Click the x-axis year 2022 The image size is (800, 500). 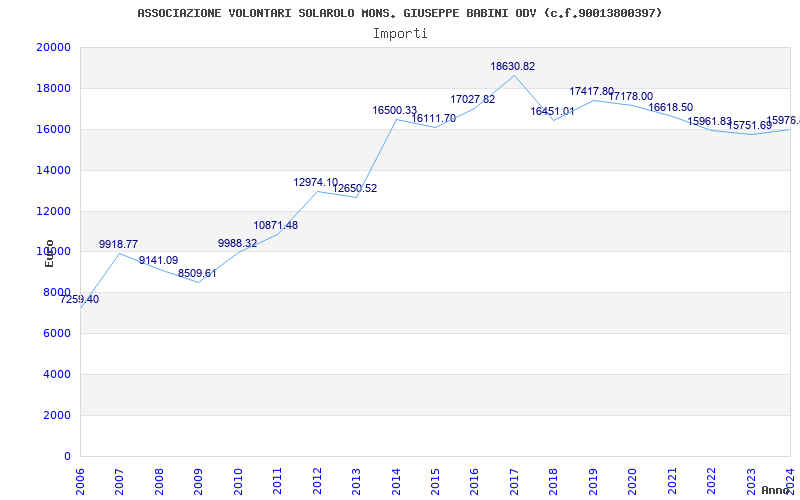(711, 481)
